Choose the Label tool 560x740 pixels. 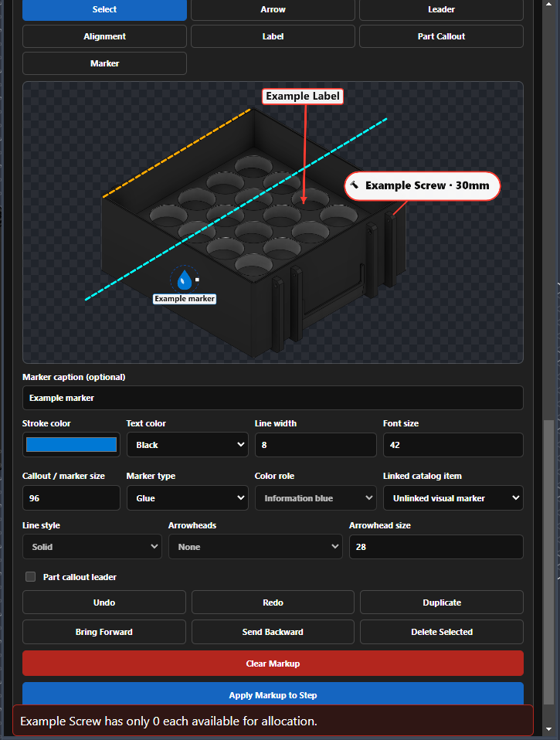[273, 36]
